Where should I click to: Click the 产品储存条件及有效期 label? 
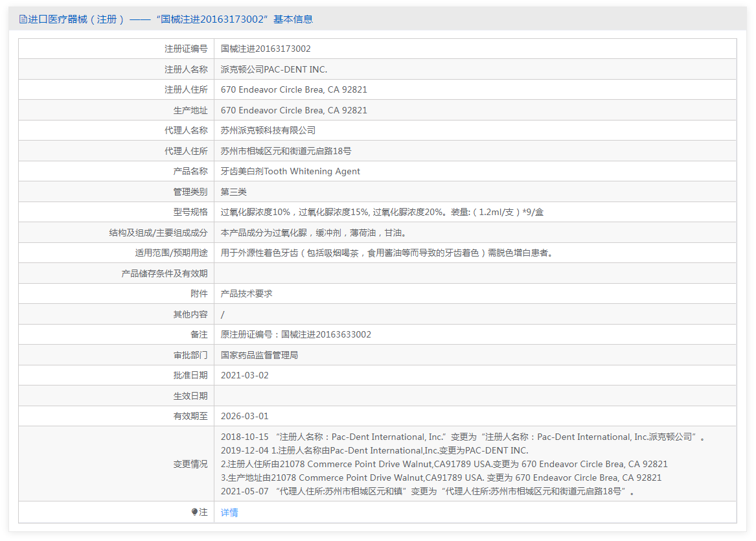point(165,274)
